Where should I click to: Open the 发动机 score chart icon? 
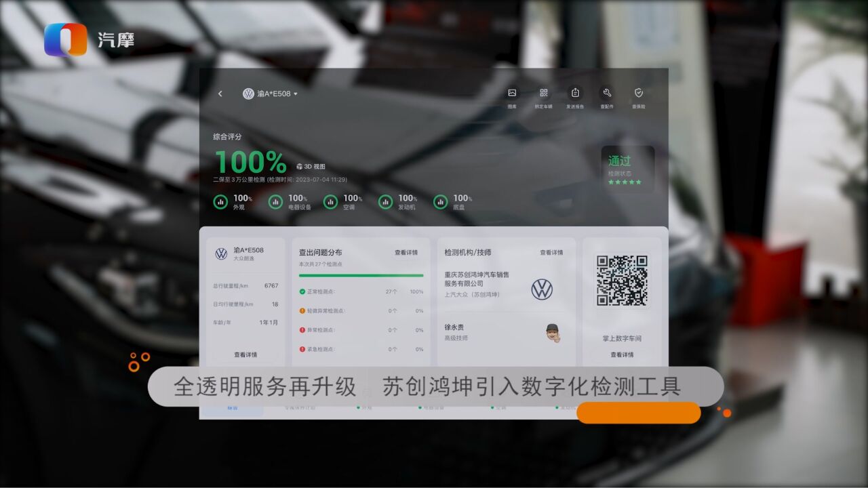385,201
